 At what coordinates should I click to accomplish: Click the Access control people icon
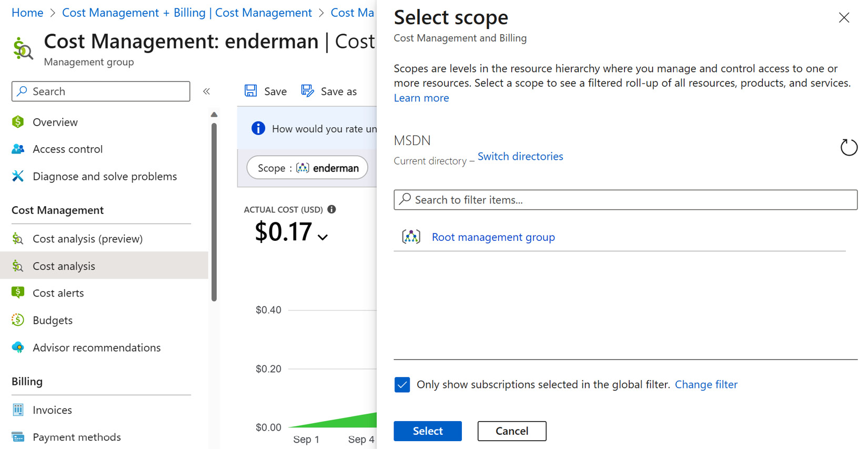pyautogui.click(x=18, y=149)
